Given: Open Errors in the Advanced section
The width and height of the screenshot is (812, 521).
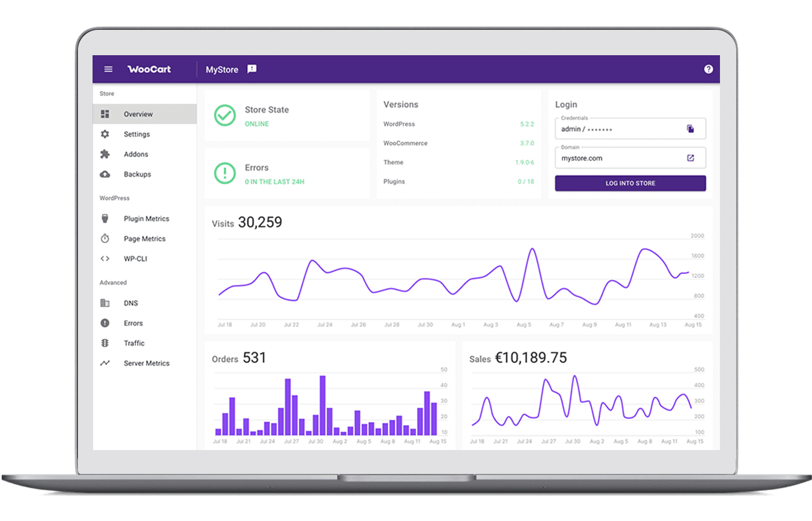Looking at the screenshot, I should (145, 323).
